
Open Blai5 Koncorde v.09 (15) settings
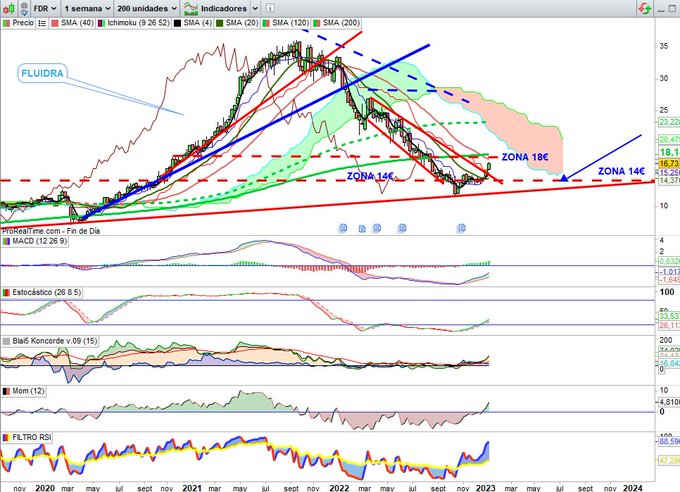pos(50,341)
